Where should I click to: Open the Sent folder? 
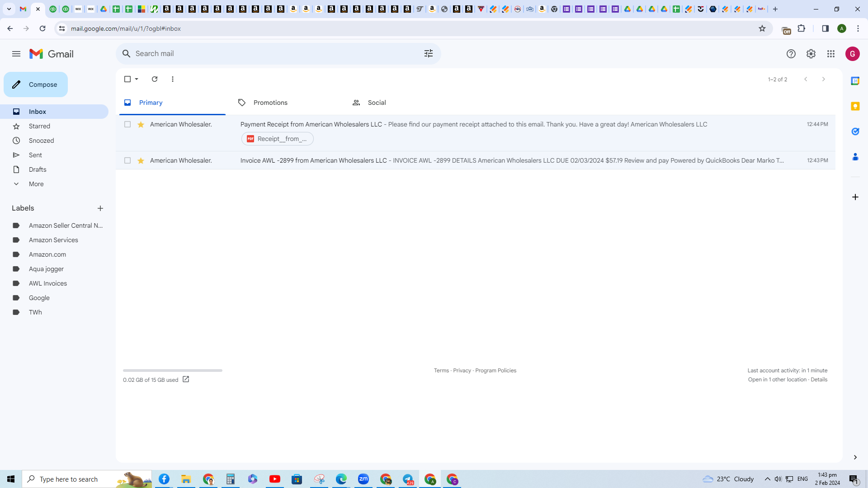coord(54,155)
